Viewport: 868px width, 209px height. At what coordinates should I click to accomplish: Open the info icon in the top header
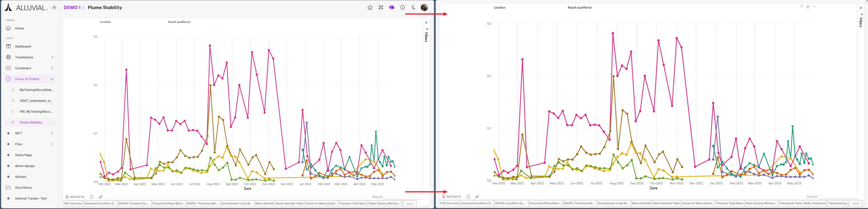coord(403,7)
